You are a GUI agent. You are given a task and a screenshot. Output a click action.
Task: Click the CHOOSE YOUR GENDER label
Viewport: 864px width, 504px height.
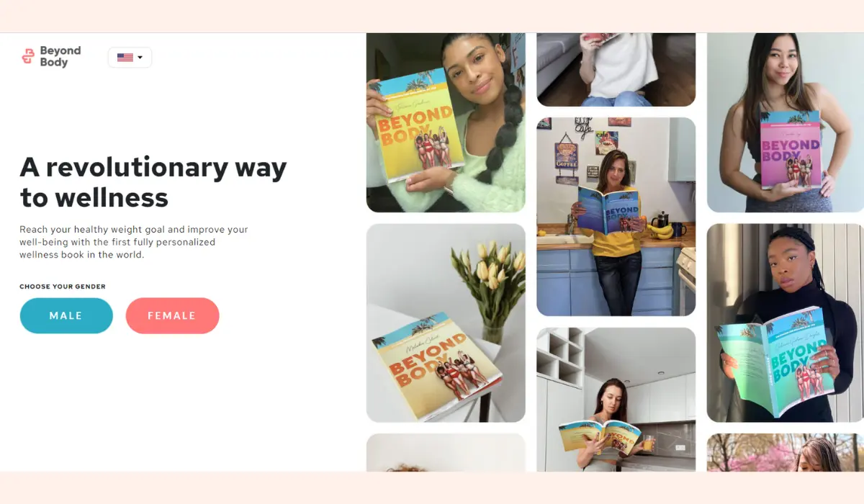point(63,287)
